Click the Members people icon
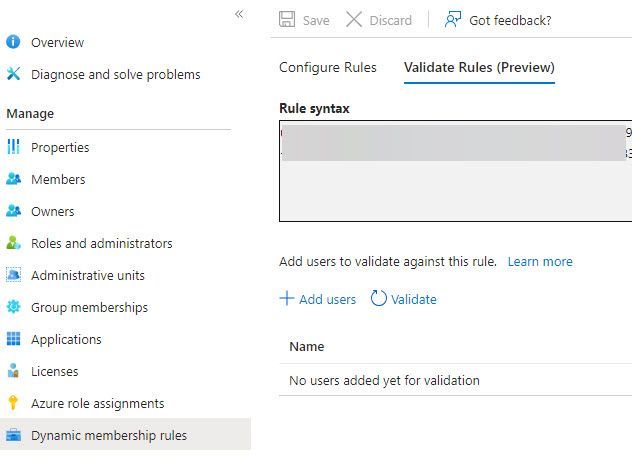Screen dimensions: 632x456 [14, 179]
